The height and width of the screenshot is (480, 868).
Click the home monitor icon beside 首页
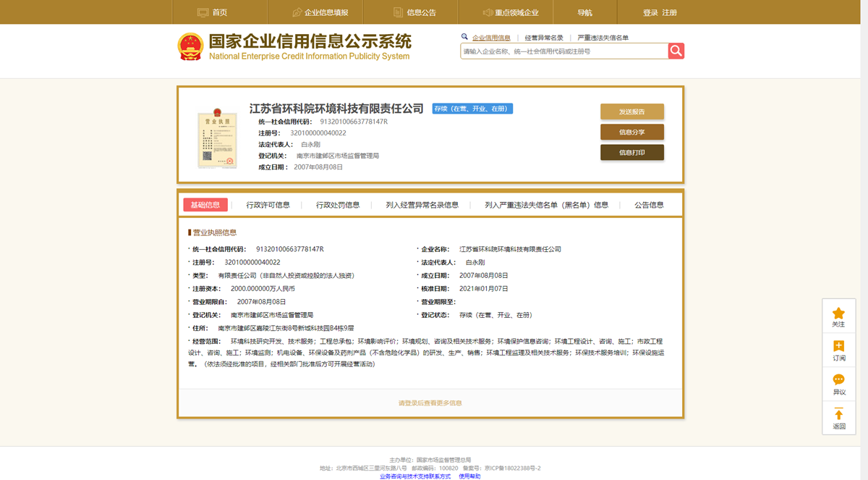point(203,12)
